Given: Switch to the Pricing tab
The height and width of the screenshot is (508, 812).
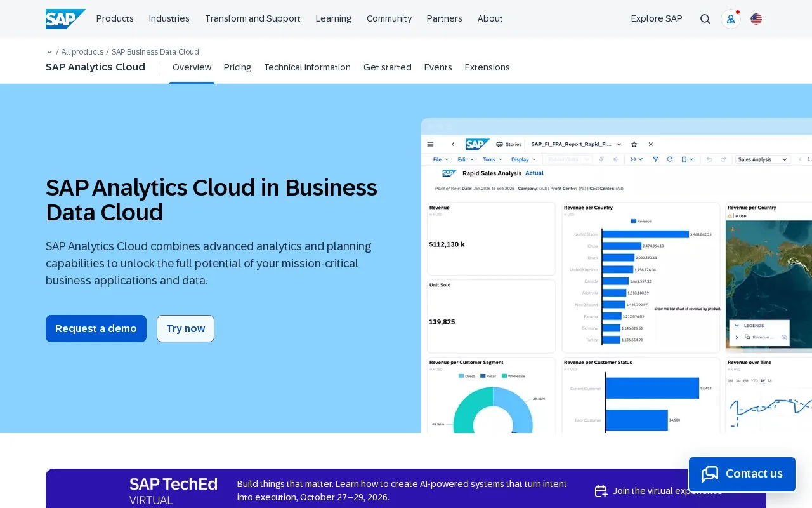Looking at the screenshot, I should pos(237,67).
